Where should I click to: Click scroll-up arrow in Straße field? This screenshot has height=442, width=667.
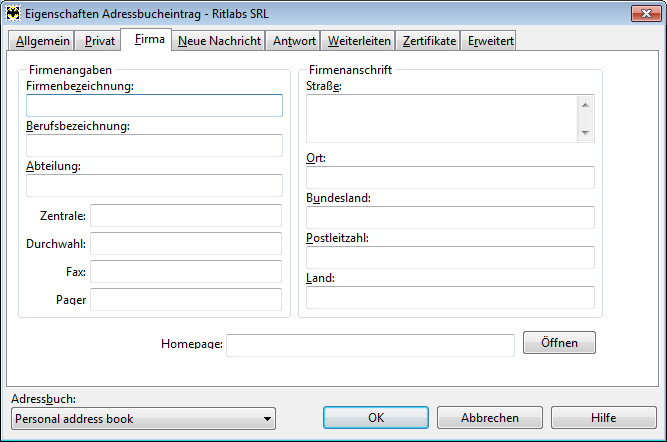585,105
